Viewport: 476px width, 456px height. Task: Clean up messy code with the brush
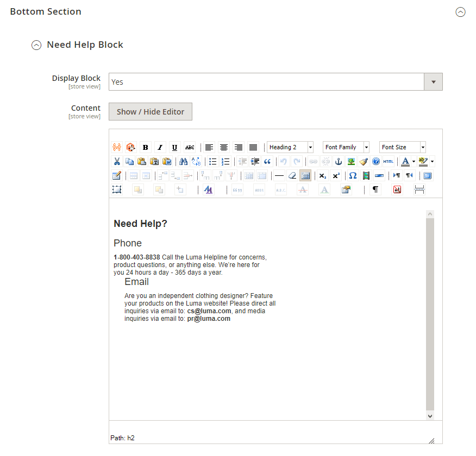364,161
